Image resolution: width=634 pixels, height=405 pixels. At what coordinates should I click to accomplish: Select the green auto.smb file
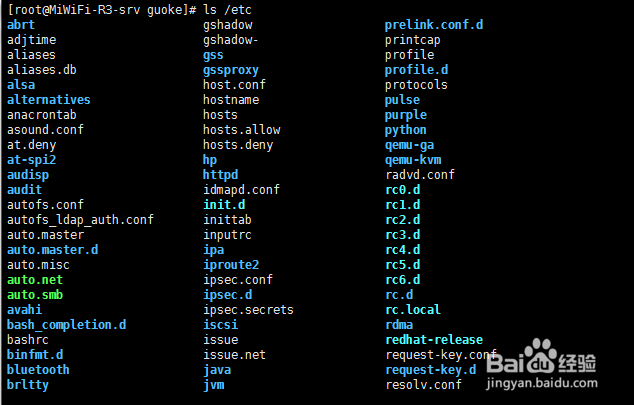[34, 295]
